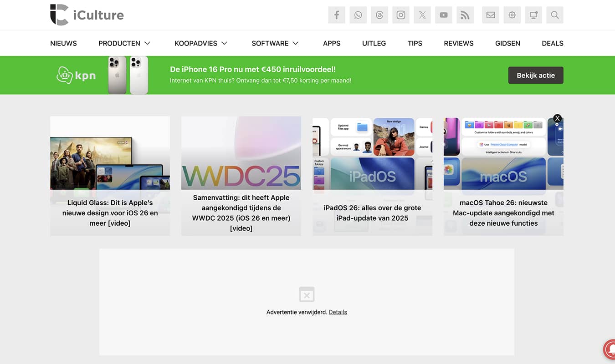Screen dimensions: 615x364
Task: Click the red notification bell icon
Action: pos(609,349)
